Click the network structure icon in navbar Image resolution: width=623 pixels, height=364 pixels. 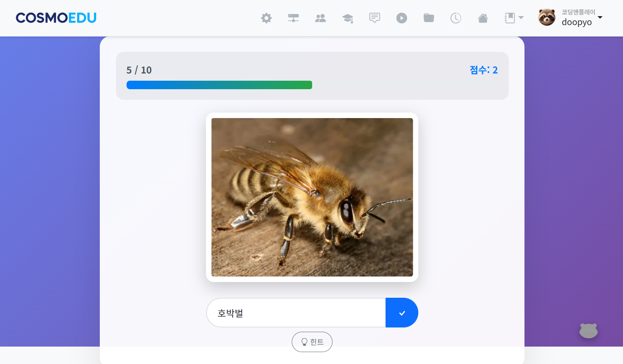293,18
